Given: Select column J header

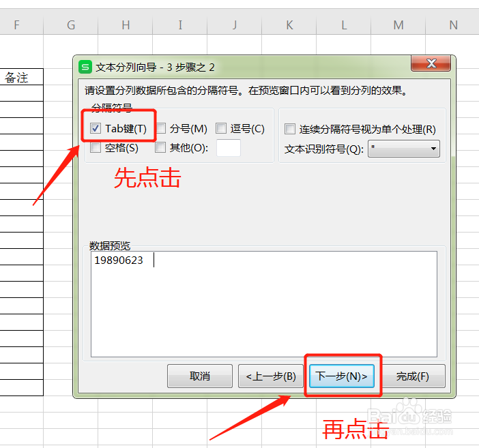Looking at the screenshot, I should pos(235,25).
